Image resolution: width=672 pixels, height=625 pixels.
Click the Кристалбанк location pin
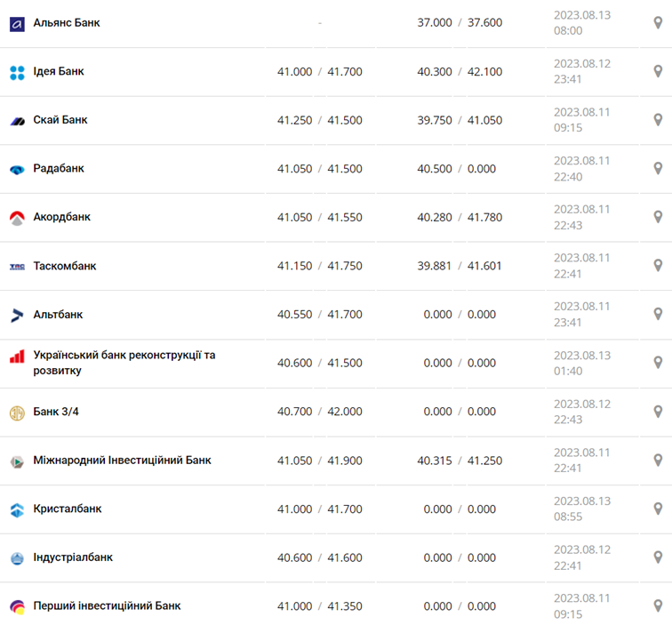tap(658, 509)
